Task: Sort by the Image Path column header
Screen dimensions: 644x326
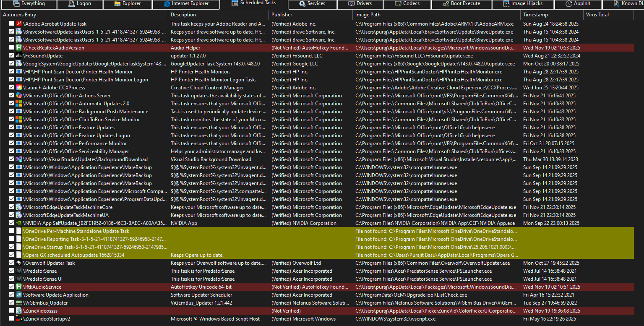Action: [x=436, y=15]
